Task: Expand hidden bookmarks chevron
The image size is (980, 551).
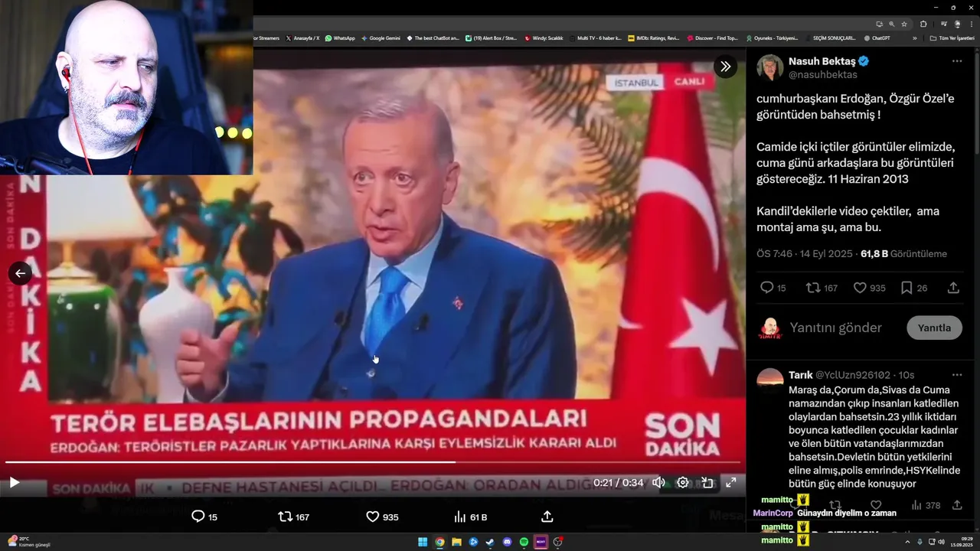Action: tap(913, 37)
